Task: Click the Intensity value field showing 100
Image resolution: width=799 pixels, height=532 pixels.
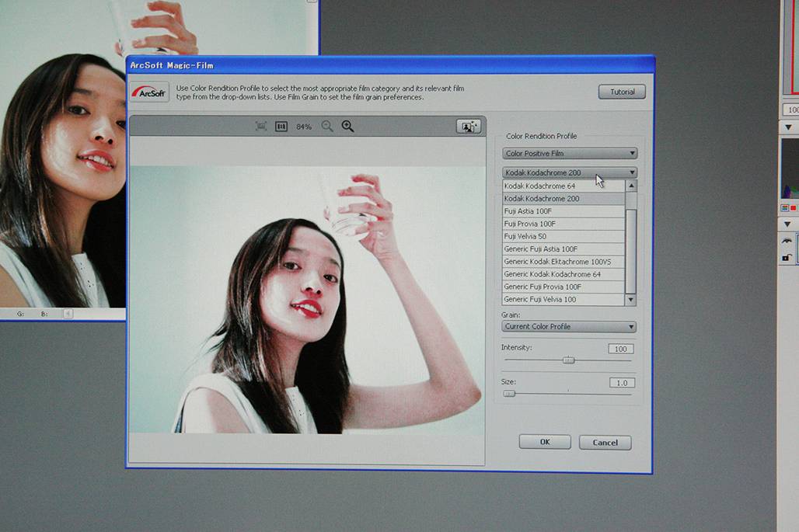Action: [621, 349]
